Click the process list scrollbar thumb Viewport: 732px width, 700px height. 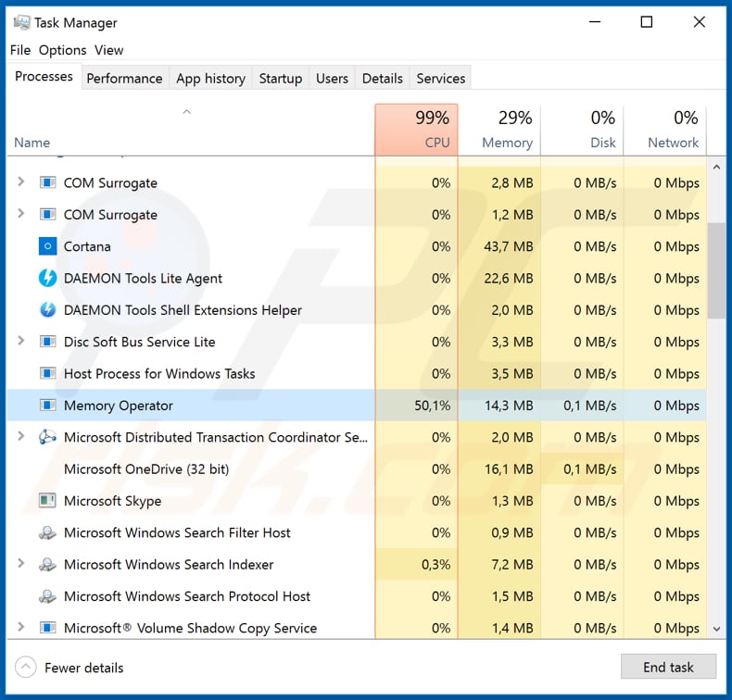point(716,270)
